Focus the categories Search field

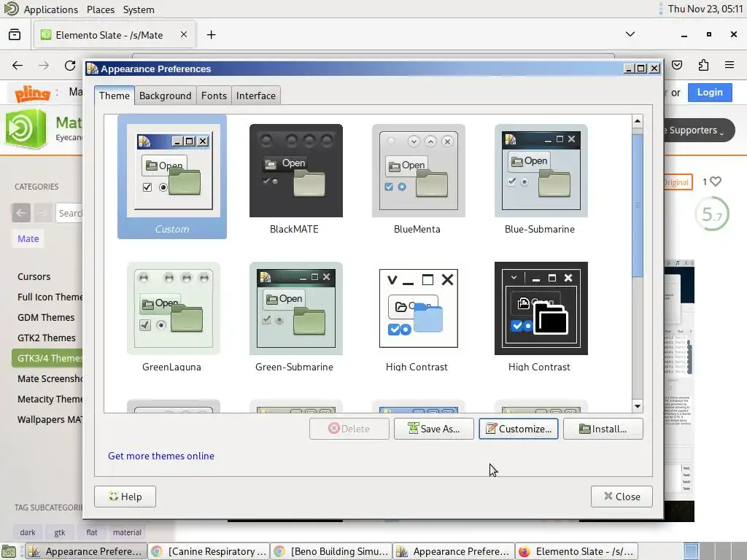[x=69, y=213]
